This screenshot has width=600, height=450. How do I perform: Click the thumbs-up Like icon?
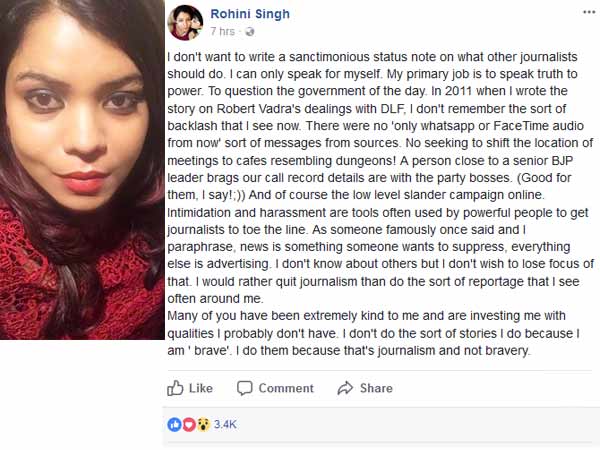click(x=176, y=388)
